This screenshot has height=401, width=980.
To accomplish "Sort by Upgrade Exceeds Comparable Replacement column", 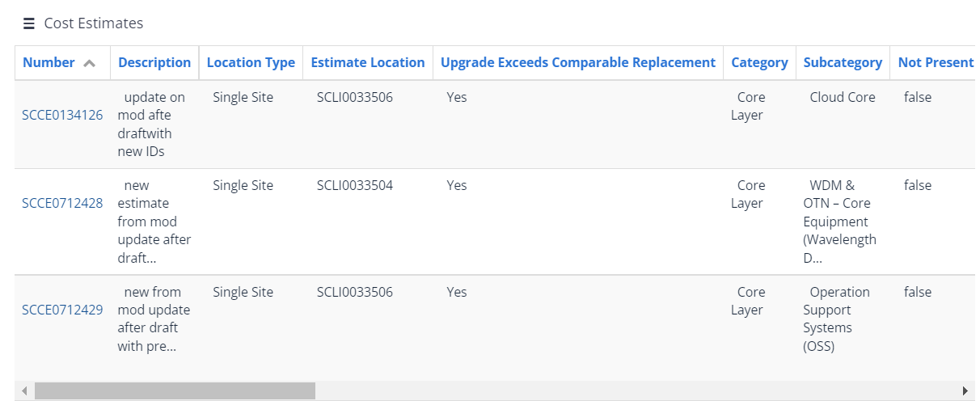I will click(x=577, y=62).
